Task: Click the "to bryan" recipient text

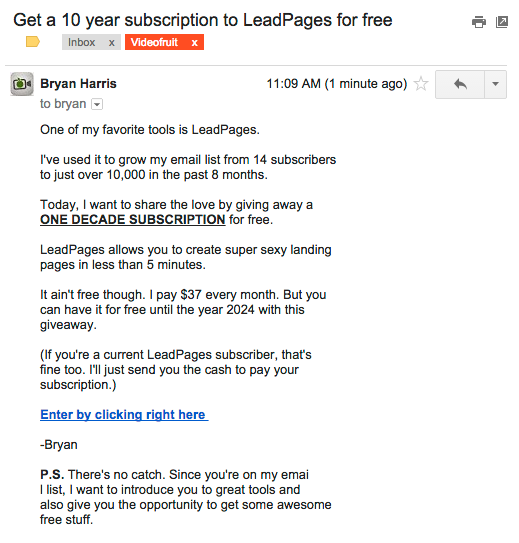Action: pyautogui.click(x=63, y=104)
